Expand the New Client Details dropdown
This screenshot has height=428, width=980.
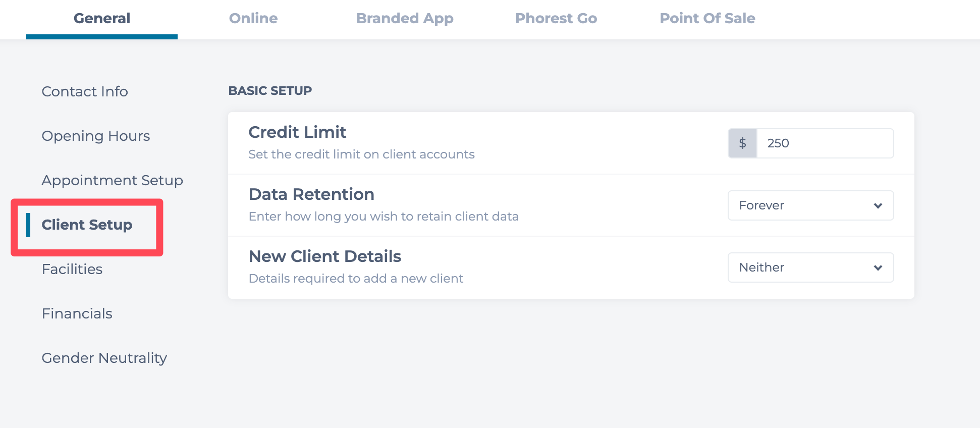point(810,268)
